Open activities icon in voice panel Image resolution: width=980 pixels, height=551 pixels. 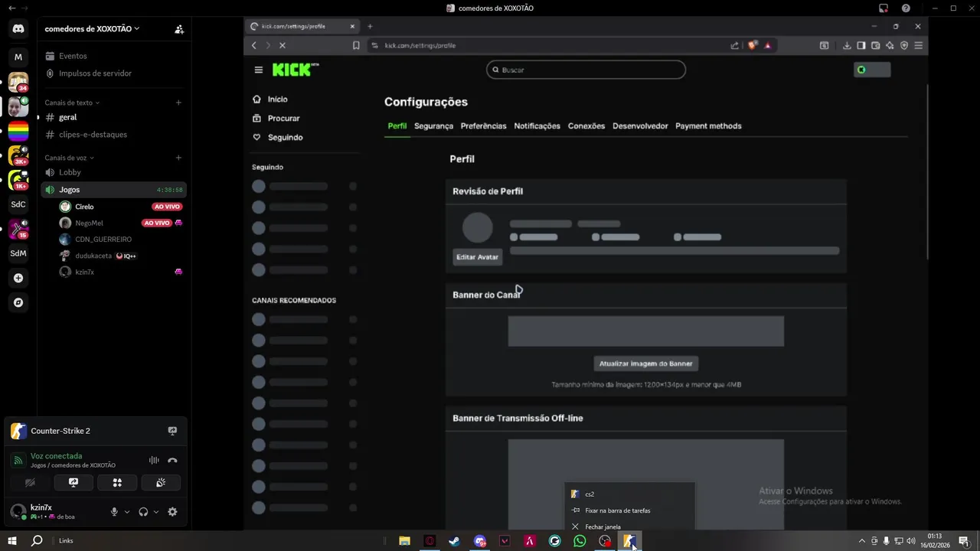point(117,483)
